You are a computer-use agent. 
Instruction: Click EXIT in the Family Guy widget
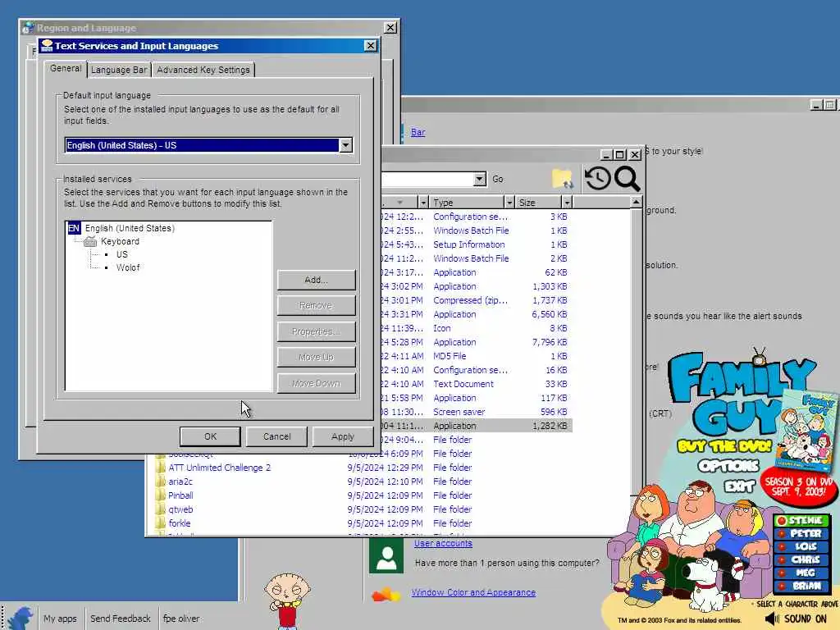pyautogui.click(x=739, y=486)
